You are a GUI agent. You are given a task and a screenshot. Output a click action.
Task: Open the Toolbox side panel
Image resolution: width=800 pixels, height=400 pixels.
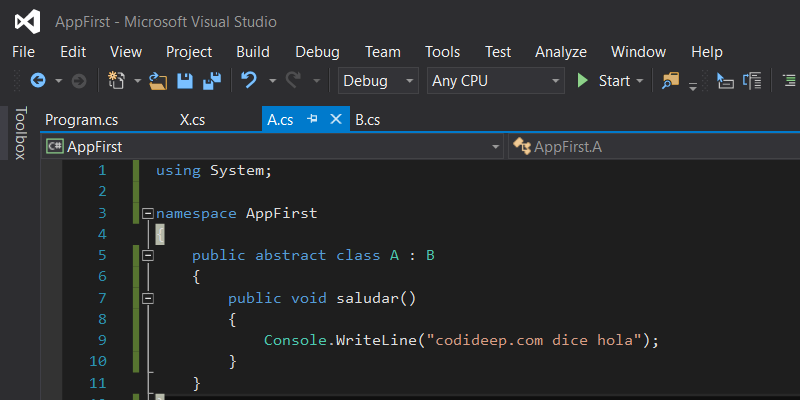19,133
